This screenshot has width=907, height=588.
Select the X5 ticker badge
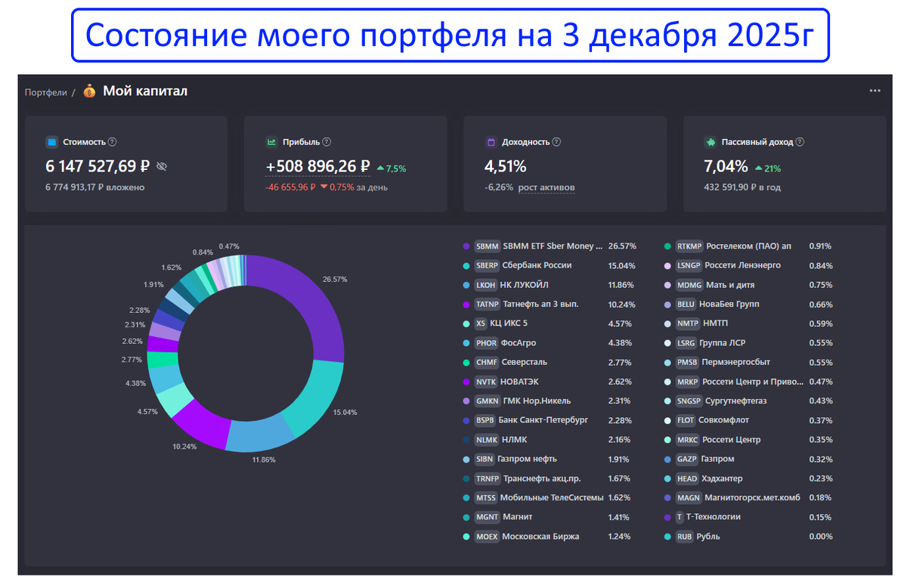click(x=481, y=323)
